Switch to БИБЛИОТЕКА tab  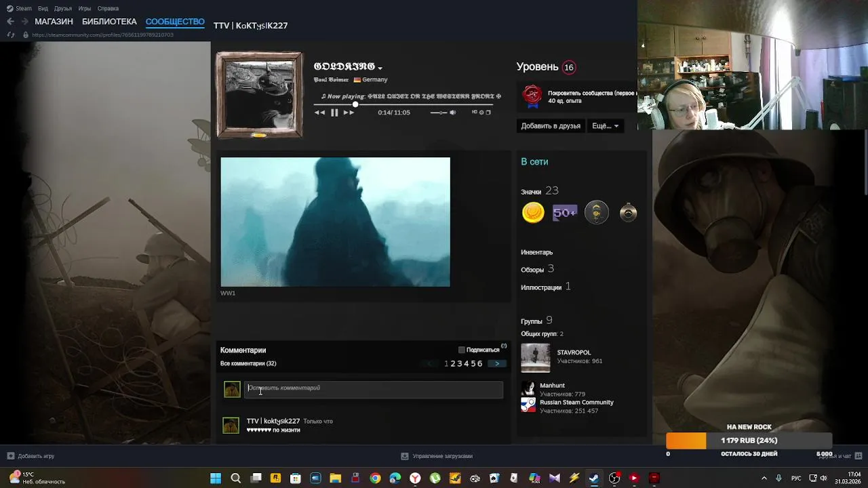coord(109,22)
